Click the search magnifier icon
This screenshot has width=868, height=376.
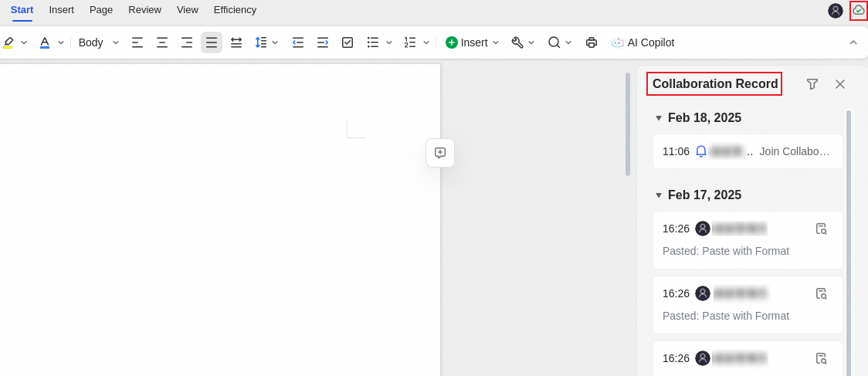coord(554,42)
